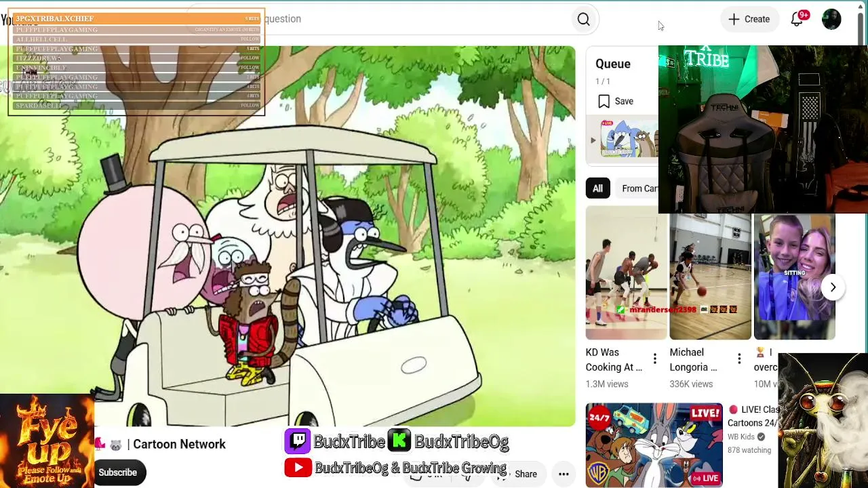Viewport: 868px width, 488px height.
Task: Select the From Cartoon Network filter chip
Action: (639, 188)
